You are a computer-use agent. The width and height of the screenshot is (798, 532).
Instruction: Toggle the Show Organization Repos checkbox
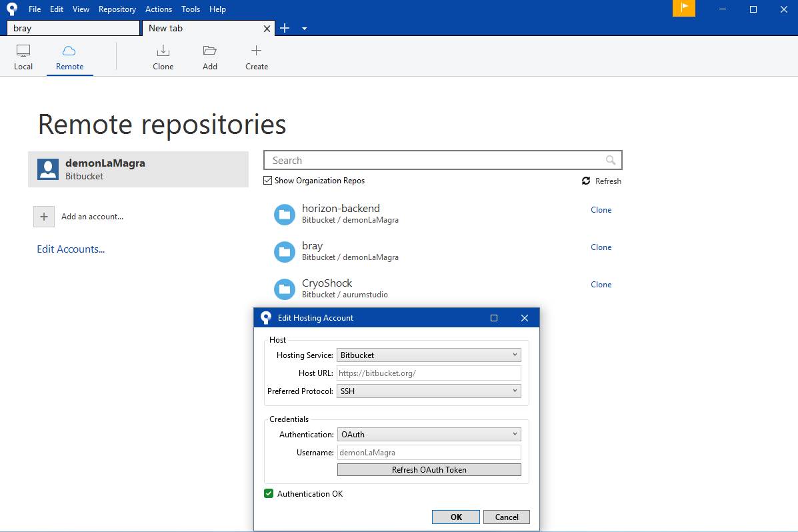tap(268, 180)
